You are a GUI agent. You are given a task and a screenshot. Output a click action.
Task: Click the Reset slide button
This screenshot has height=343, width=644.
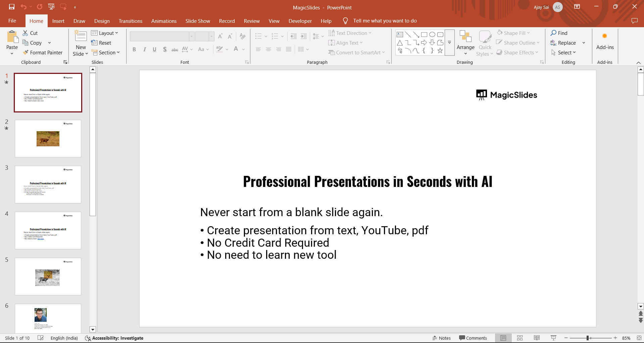(101, 43)
